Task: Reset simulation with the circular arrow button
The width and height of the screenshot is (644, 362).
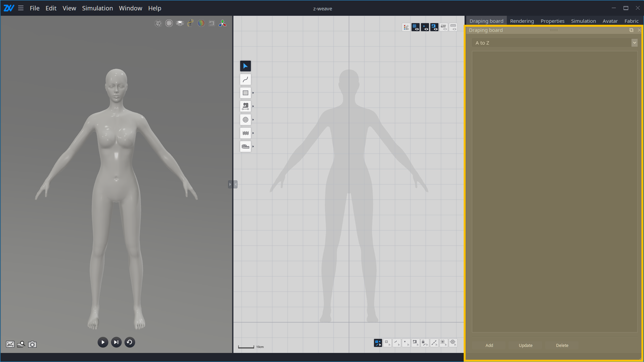Action: click(x=130, y=342)
